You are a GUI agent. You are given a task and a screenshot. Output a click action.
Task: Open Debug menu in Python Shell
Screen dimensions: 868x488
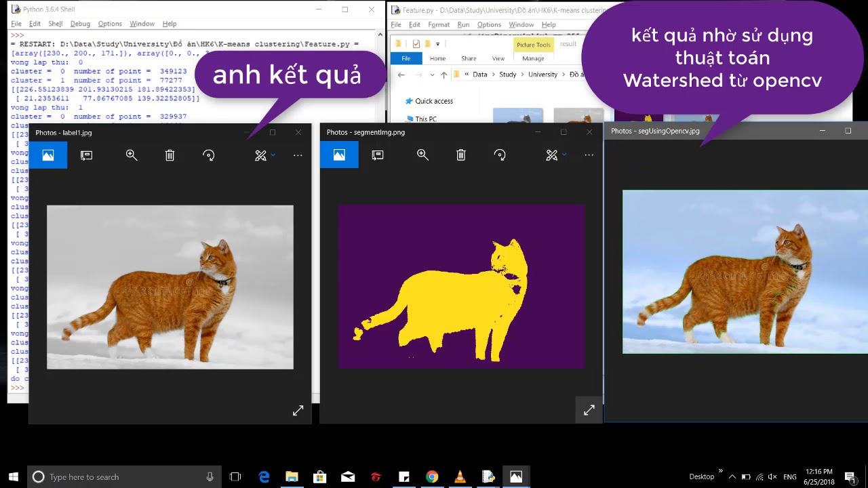click(x=80, y=24)
